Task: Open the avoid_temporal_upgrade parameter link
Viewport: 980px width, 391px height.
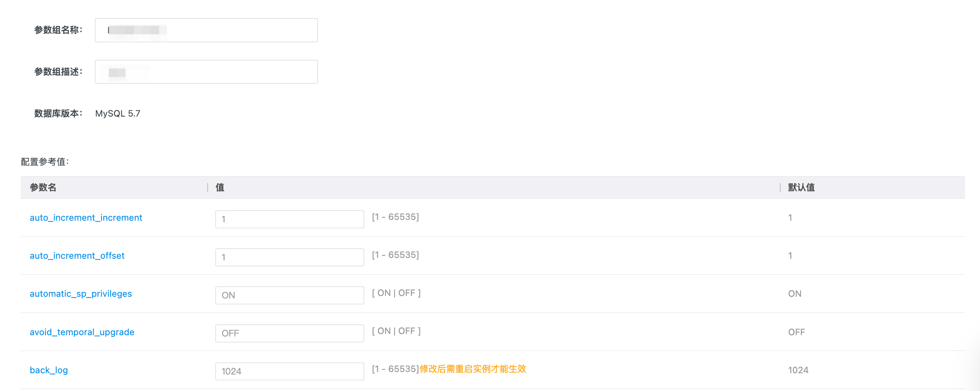Action: [x=82, y=332]
